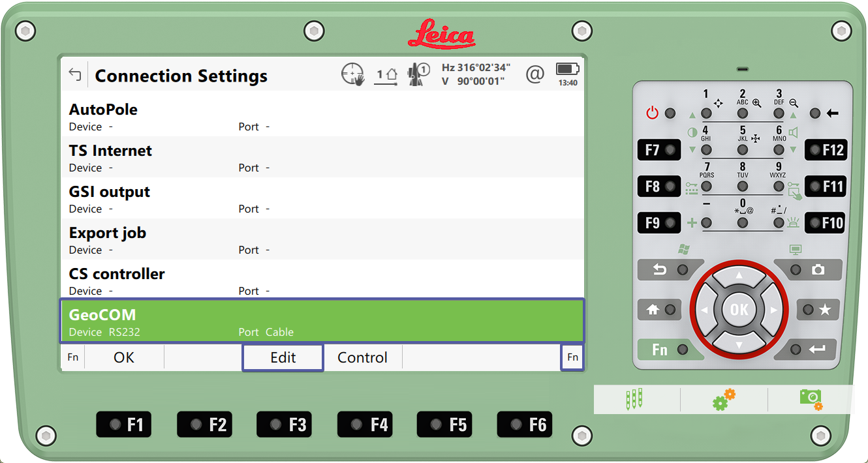Hit the F12 function key
Screen dimensions: 868x463
[x=826, y=150]
